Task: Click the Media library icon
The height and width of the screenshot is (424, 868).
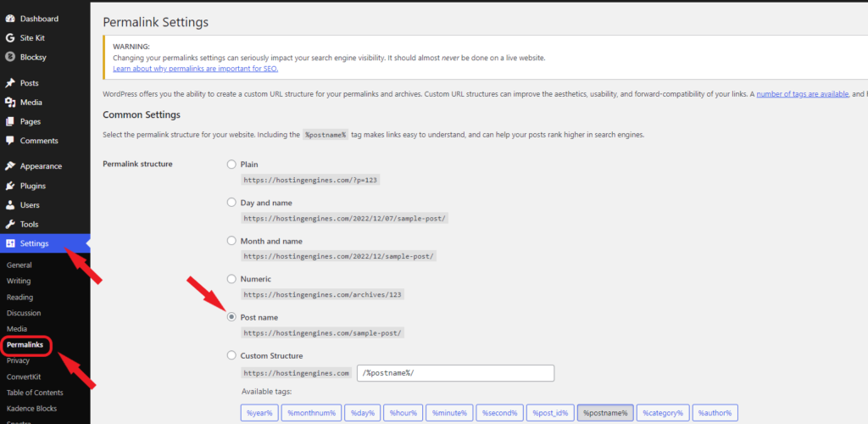Action: pos(10,103)
